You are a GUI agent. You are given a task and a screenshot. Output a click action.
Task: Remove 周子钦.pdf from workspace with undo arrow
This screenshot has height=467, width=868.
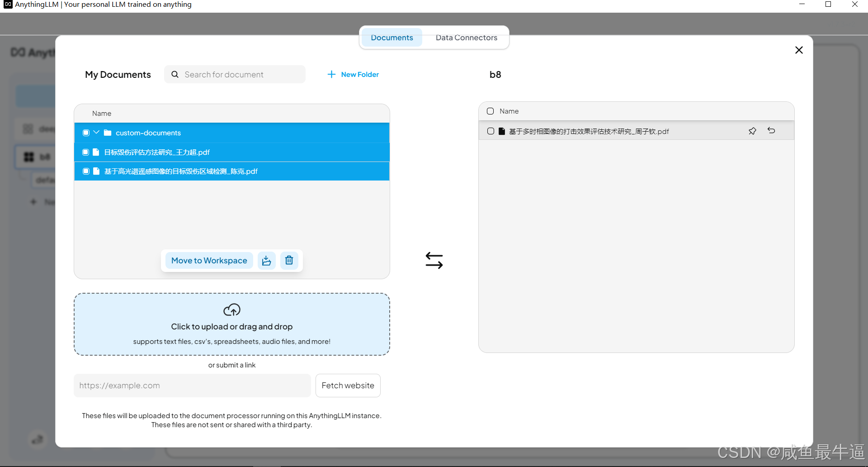(771, 130)
